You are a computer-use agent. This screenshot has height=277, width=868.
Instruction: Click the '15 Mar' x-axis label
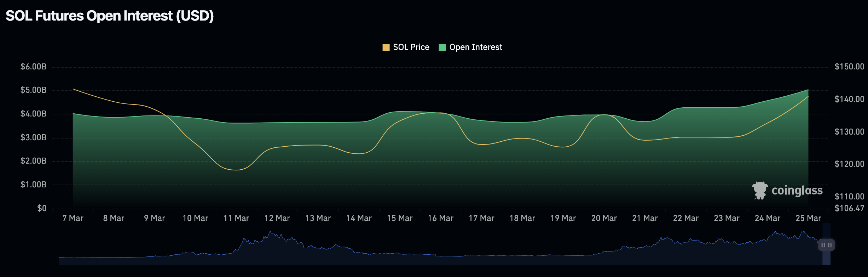click(x=400, y=218)
